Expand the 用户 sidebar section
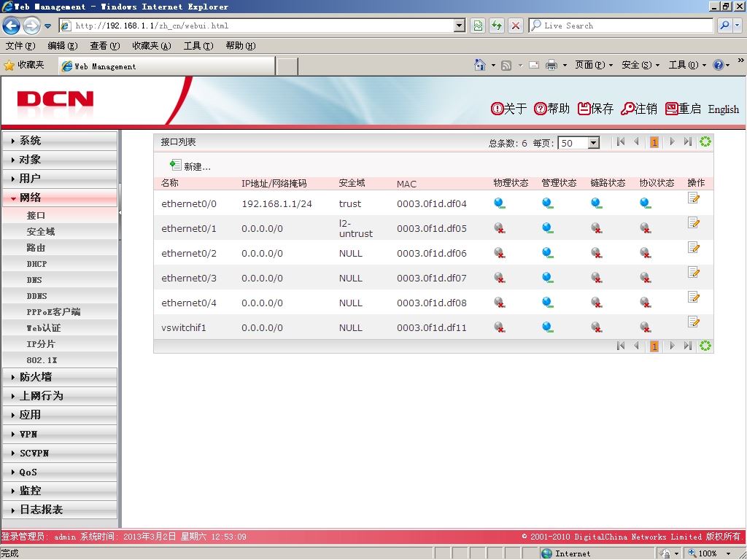This screenshot has width=747, height=560. 60,179
